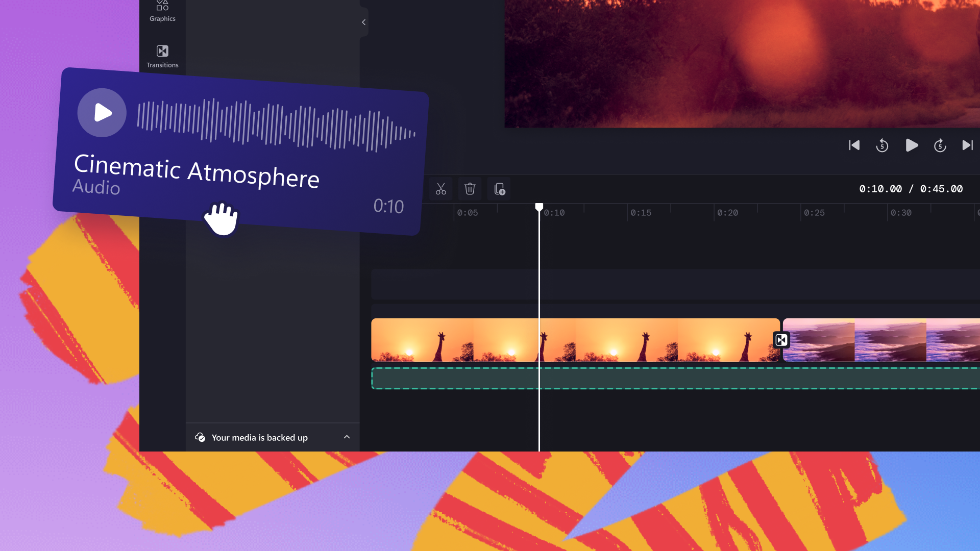Open the Graphics panel

[x=162, y=11]
